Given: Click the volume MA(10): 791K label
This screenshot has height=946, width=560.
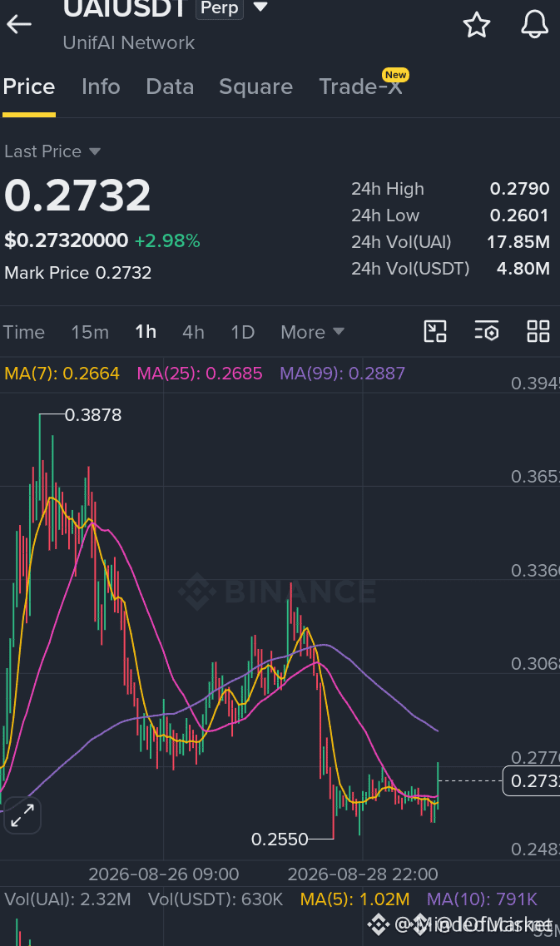Looking at the screenshot, I should (482, 899).
